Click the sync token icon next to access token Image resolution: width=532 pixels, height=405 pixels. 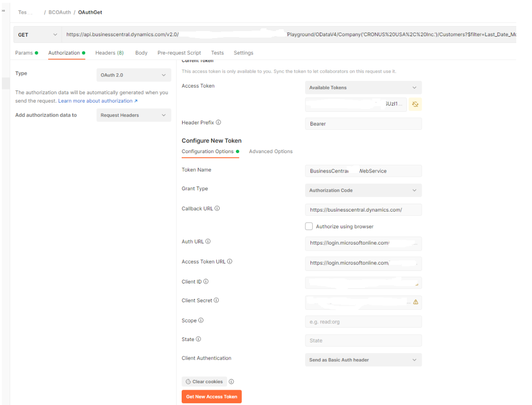pyautogui.click(x=415, y=104)
